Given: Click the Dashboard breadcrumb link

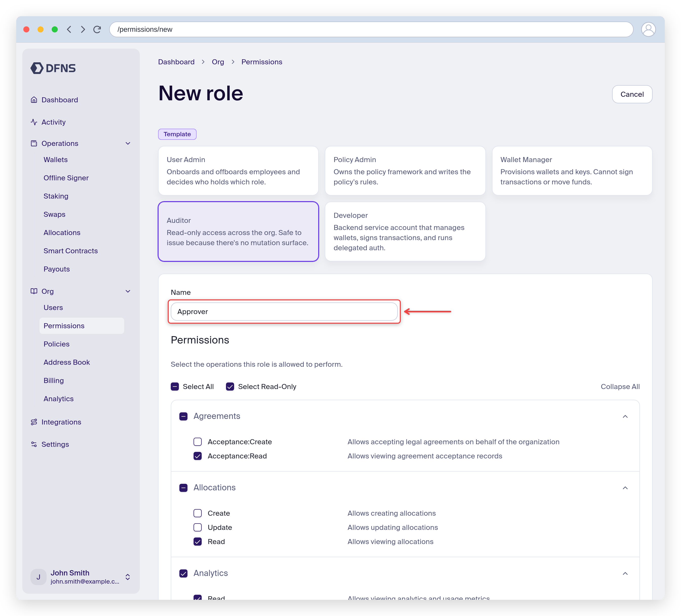Looking at the screenshot, I should (x=176, y=62).
